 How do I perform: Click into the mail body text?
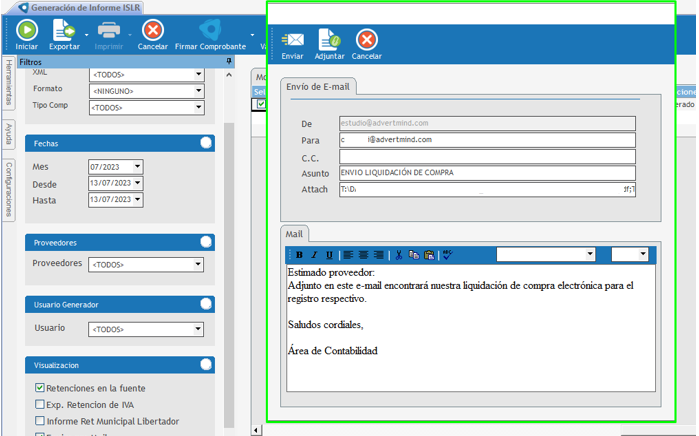tap(471, 328)
